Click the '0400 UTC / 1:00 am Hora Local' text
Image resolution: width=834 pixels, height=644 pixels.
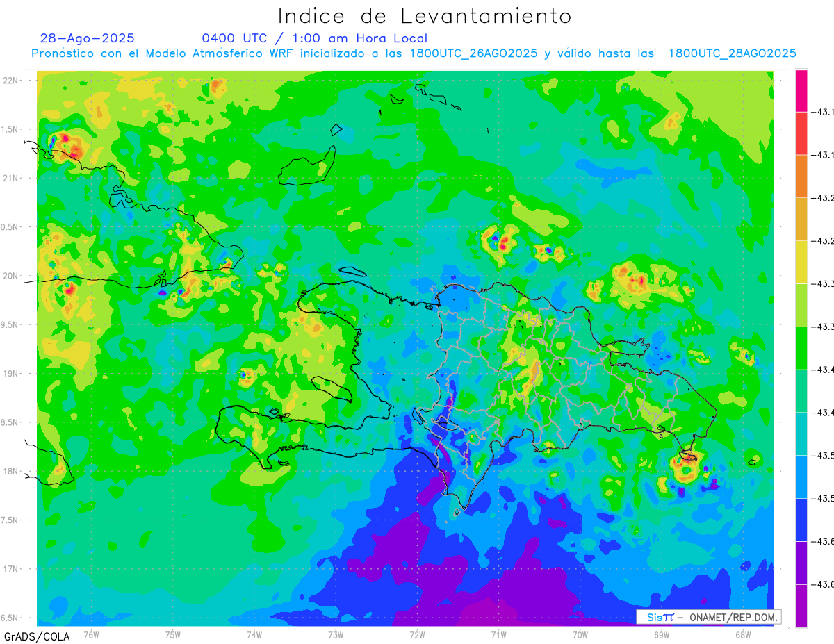pos(315,38)
